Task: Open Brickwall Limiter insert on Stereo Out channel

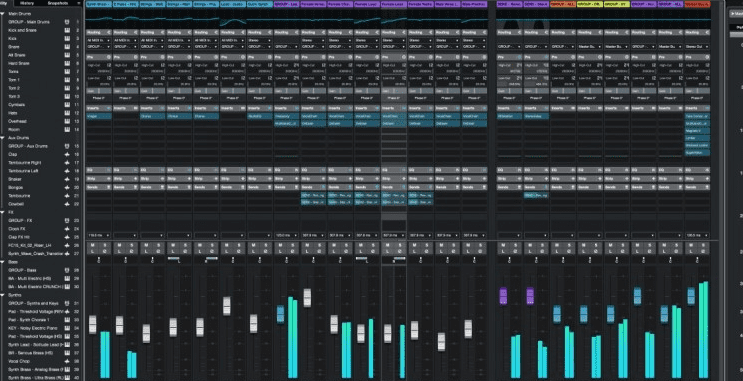Action: [697, 145]
